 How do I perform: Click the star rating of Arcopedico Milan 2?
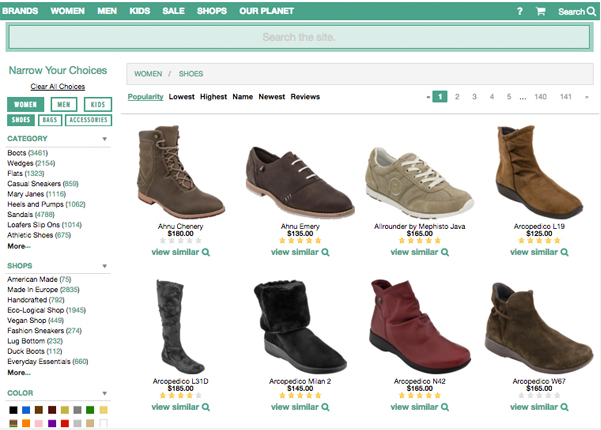pos(300,396)
